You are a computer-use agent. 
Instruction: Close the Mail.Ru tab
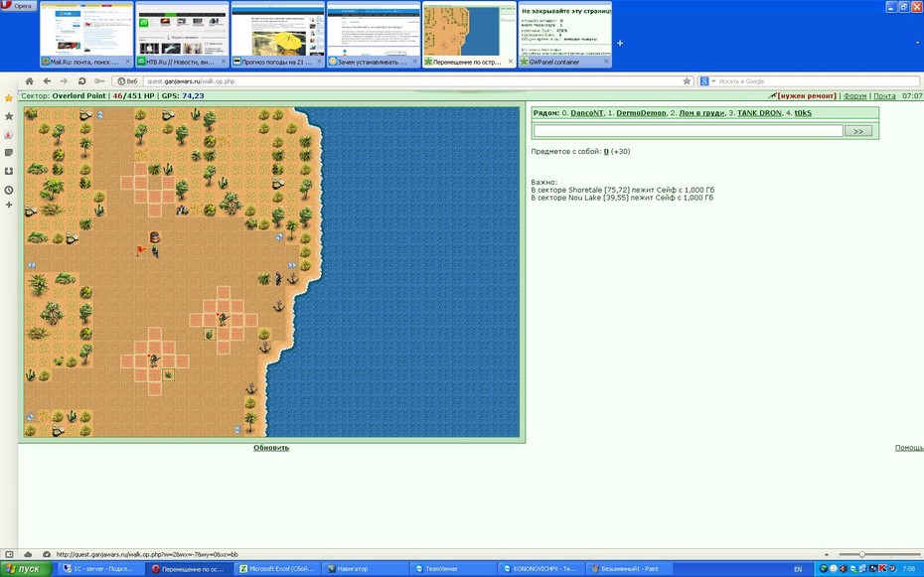tap(128, 62)
